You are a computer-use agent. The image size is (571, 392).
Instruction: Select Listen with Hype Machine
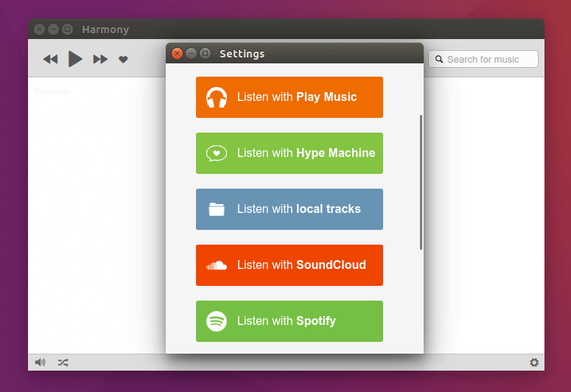click(289, 153)
